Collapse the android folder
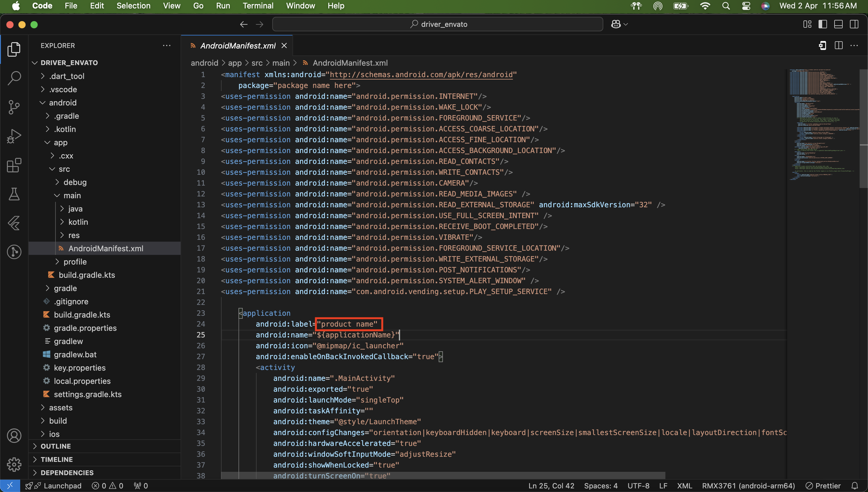 click(62, 103)
